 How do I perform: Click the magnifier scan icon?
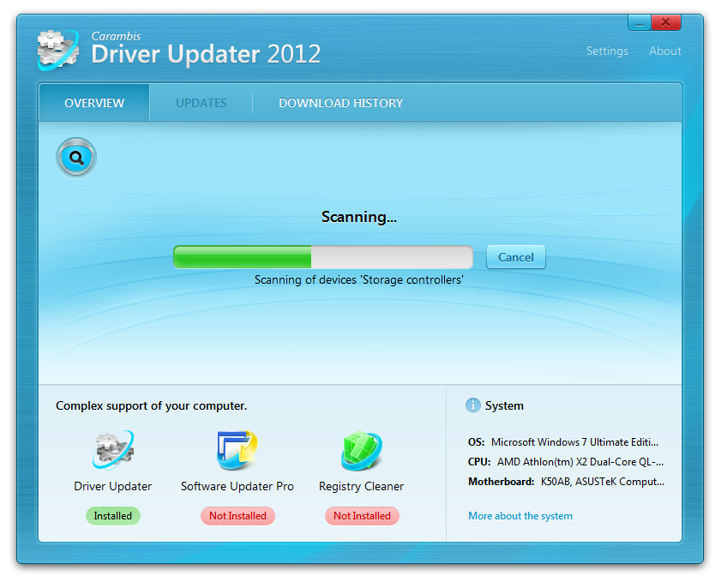76,158
